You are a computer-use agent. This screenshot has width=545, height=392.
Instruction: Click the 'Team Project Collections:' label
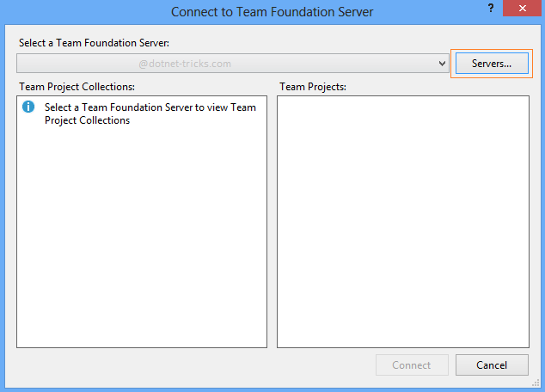(77, 87)
